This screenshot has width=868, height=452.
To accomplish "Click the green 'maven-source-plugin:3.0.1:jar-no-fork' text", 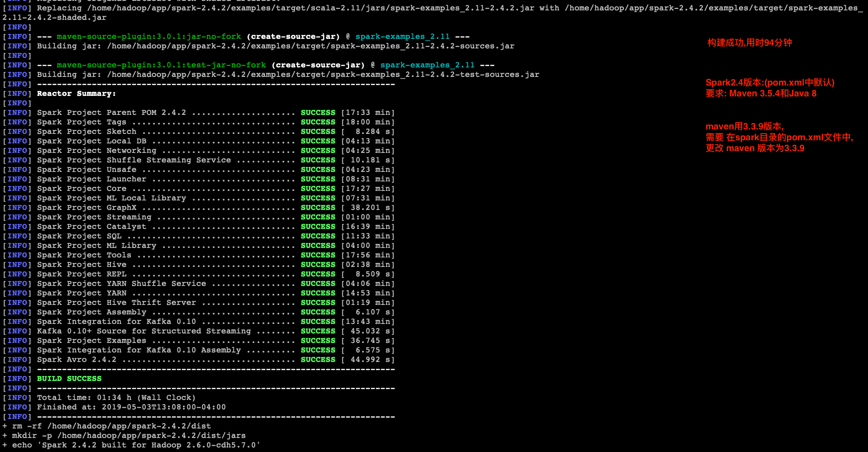I will (x=149, y=37).
